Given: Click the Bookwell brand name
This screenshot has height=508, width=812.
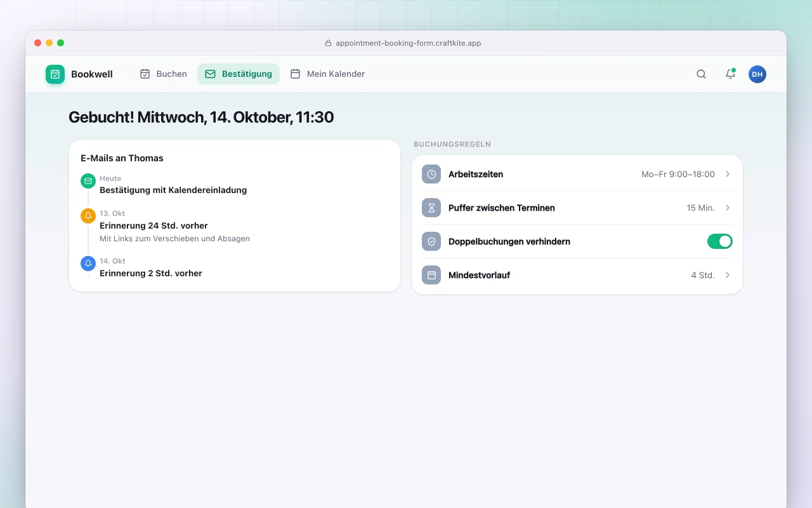Looking at the screenshot, I should (92, 74).
